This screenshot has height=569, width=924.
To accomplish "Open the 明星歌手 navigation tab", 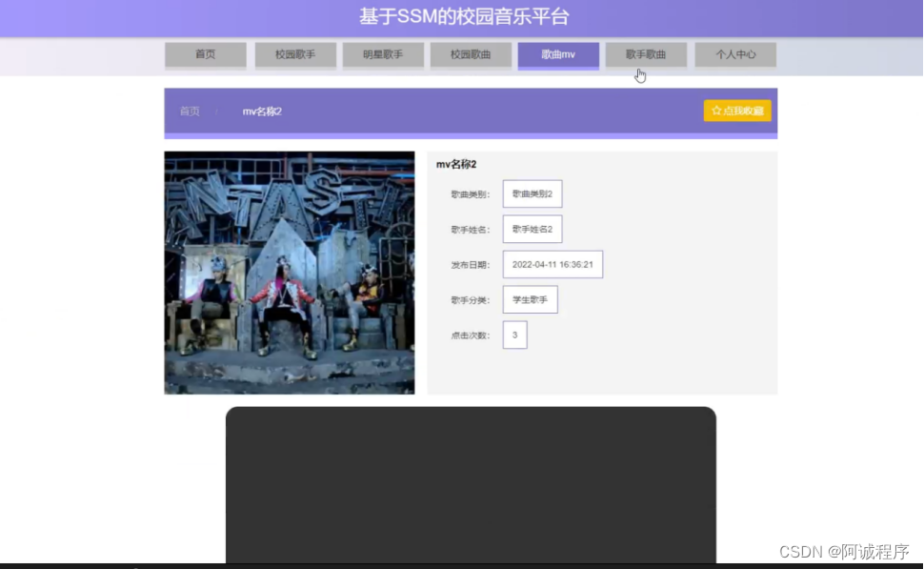I will [x=383, y=54].
